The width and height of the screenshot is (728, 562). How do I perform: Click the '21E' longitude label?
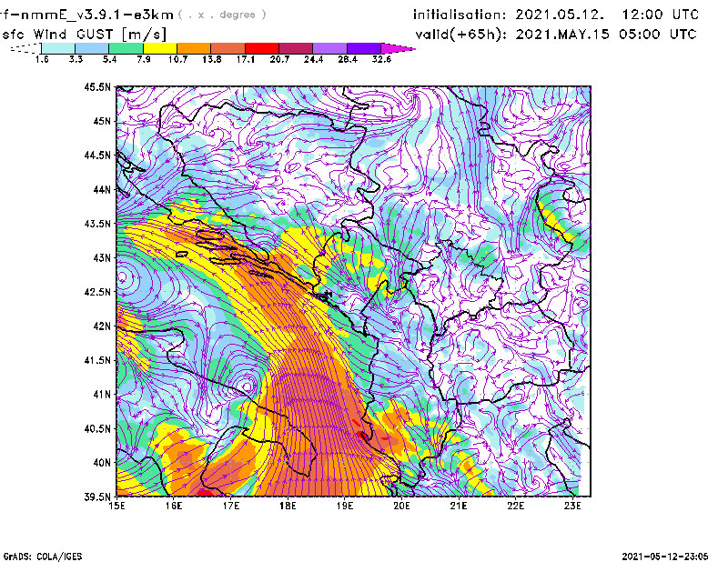[x=459, y=506]
